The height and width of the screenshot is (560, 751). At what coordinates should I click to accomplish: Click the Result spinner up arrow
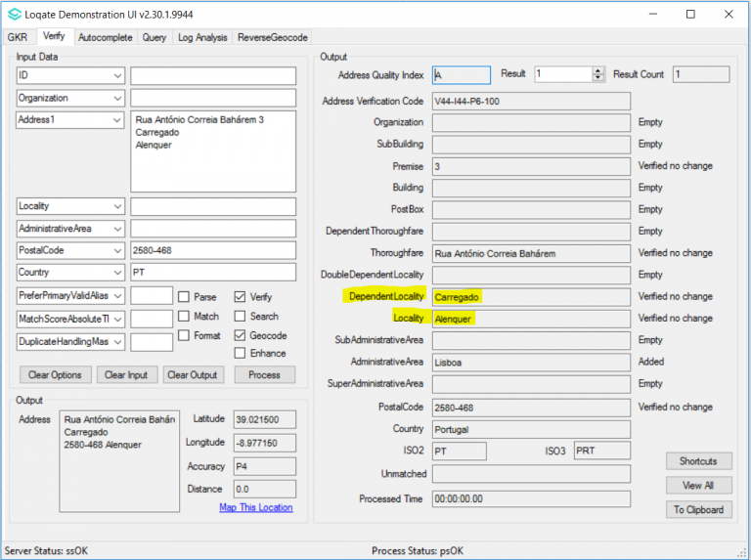598,70
